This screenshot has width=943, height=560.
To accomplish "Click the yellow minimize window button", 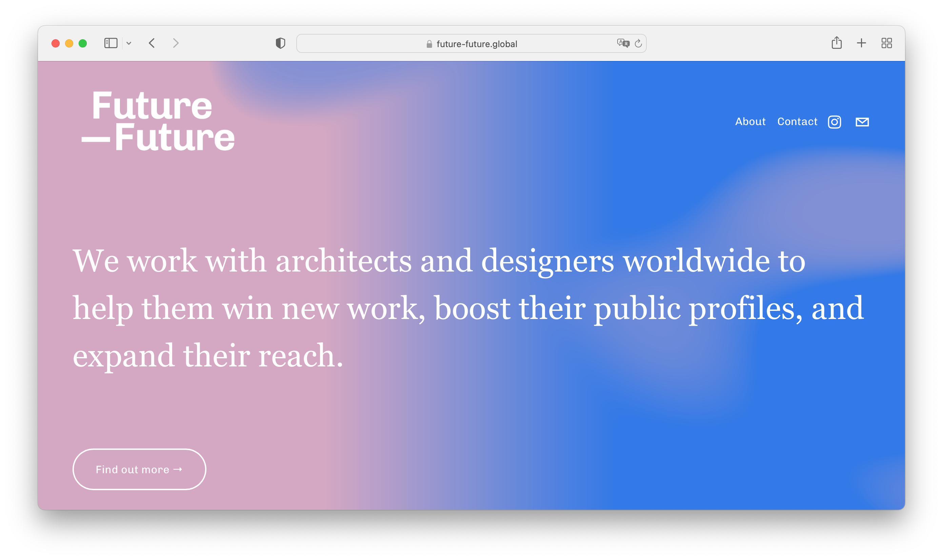I will [x=69, y=43].
